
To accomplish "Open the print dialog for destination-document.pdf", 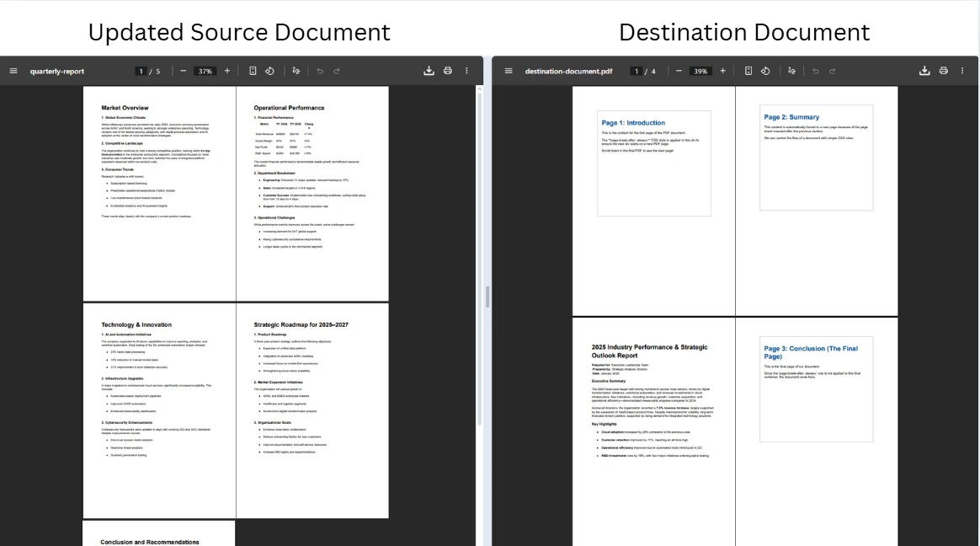I will tap(944, 71).
